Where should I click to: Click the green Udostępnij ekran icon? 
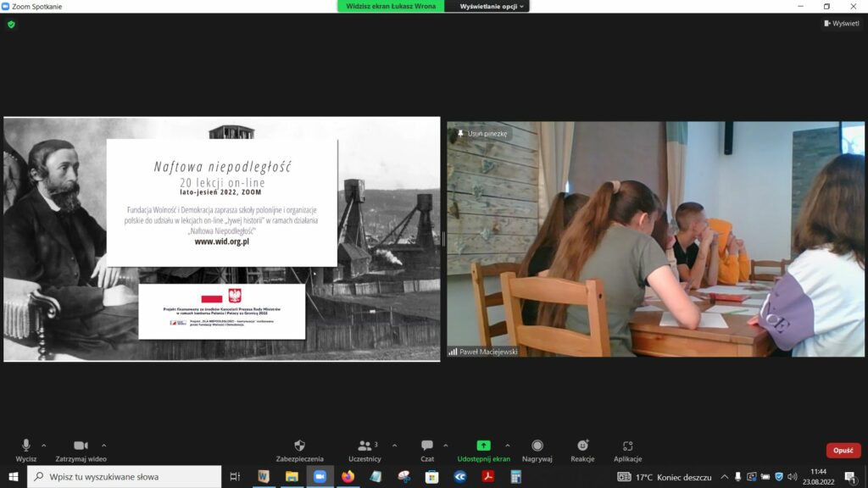pyautogui.click(x=483, y=446)
